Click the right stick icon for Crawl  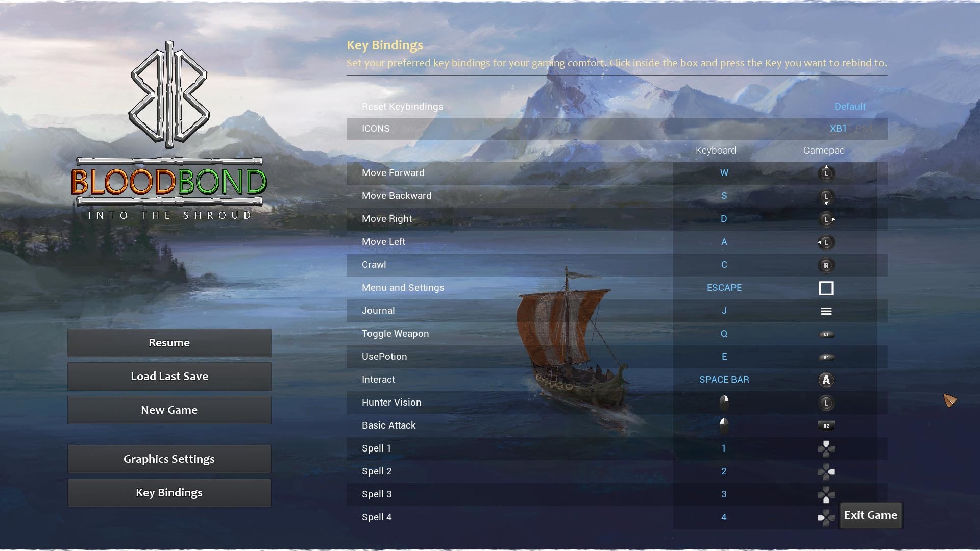pyautogui.click(x=826, y=265)
